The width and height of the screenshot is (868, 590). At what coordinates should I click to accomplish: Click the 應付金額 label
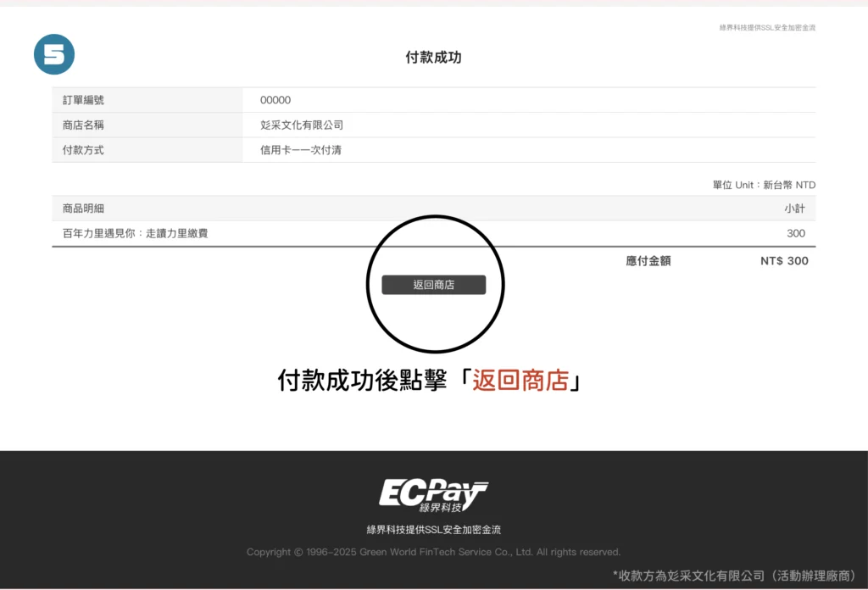[648, 261]
